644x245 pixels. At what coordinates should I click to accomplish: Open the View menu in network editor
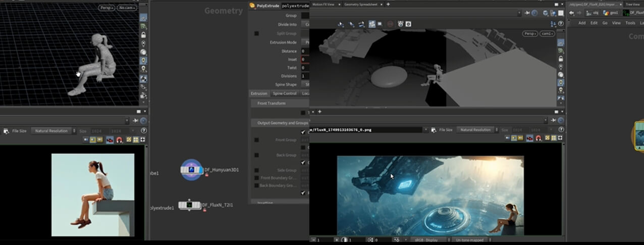coord(616,23)
